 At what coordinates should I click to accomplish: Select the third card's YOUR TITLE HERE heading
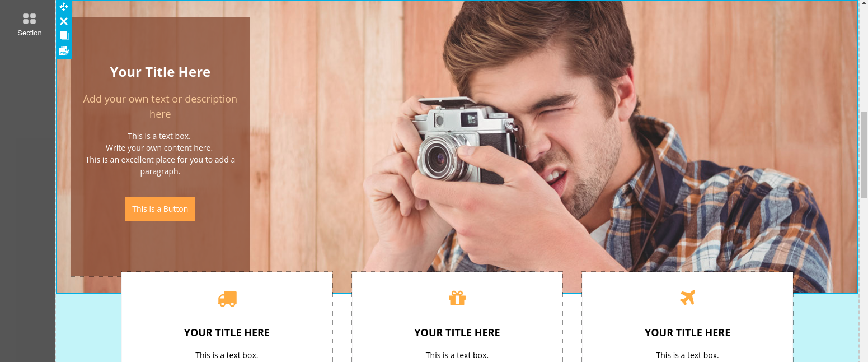[687, 332]
